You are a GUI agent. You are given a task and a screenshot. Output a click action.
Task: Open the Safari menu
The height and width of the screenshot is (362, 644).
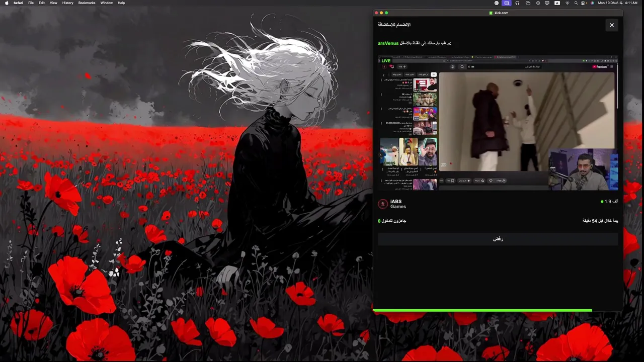point(18,3)
